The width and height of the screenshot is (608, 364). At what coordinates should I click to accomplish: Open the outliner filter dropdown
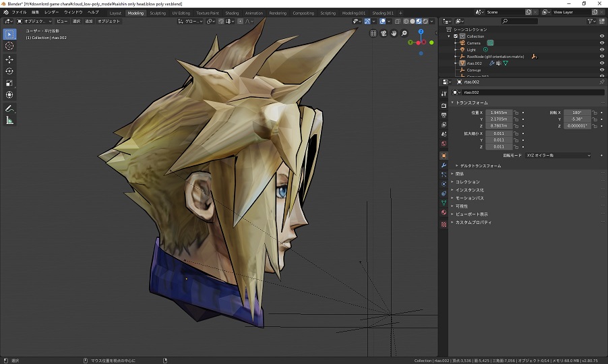pyautogui.click(x=591, y=22)
